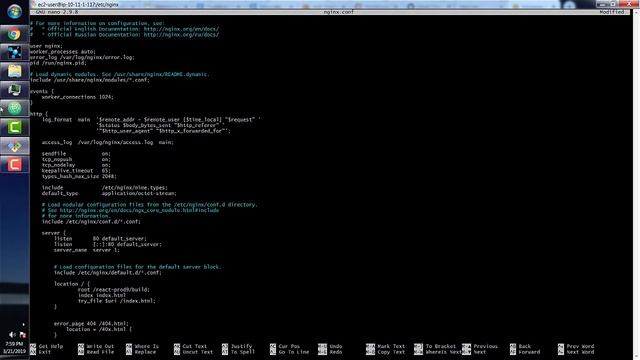
Task: Open the Action Center flag tray icon
Action: tap(22, 335)
